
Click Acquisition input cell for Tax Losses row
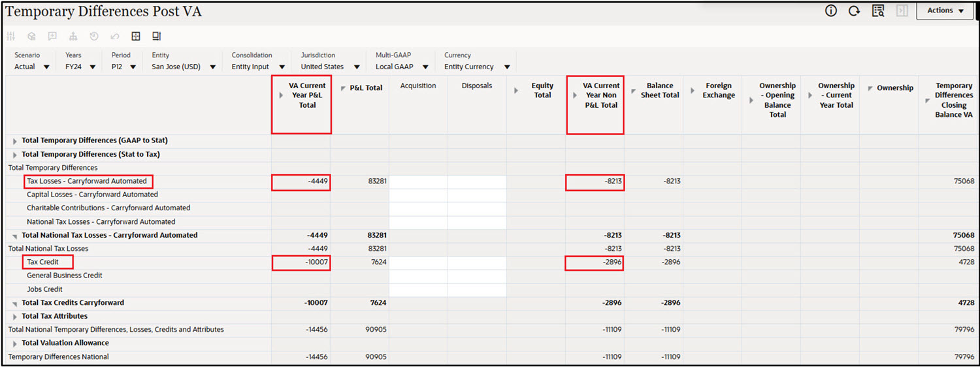418,182
